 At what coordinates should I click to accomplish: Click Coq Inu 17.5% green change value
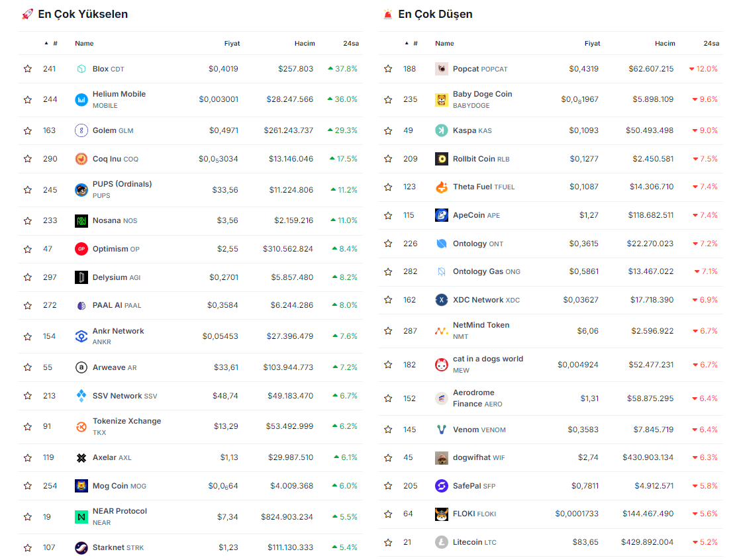click(343, 159)
